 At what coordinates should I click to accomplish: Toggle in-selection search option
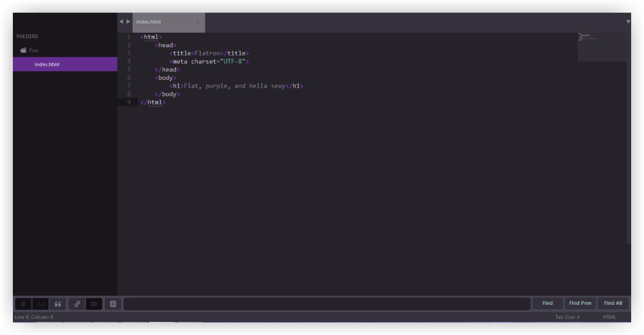[94, 304]
